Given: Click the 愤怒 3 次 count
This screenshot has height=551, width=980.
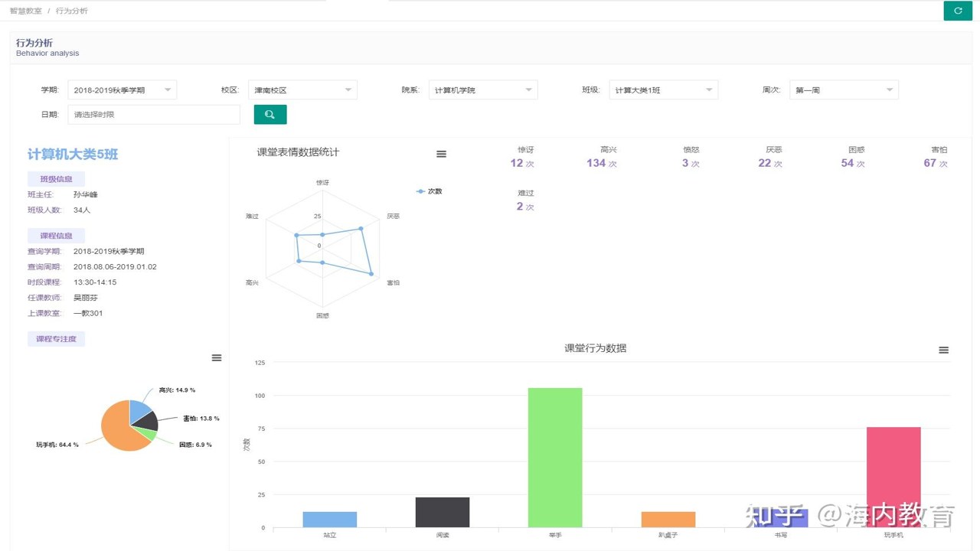Looking at the screenshot, I should (691, 163).
